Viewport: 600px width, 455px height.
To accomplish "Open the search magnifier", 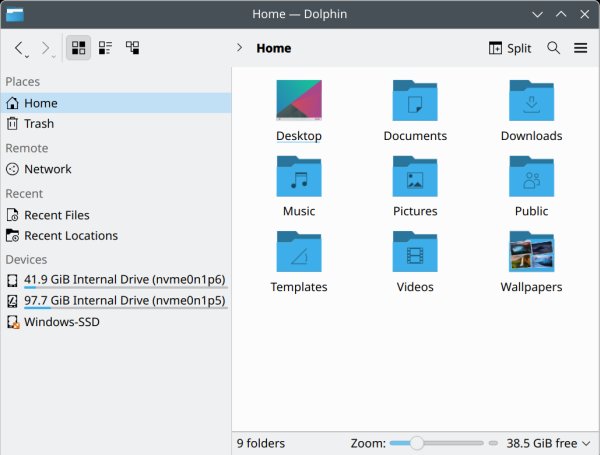I will [x=553, y=48].
